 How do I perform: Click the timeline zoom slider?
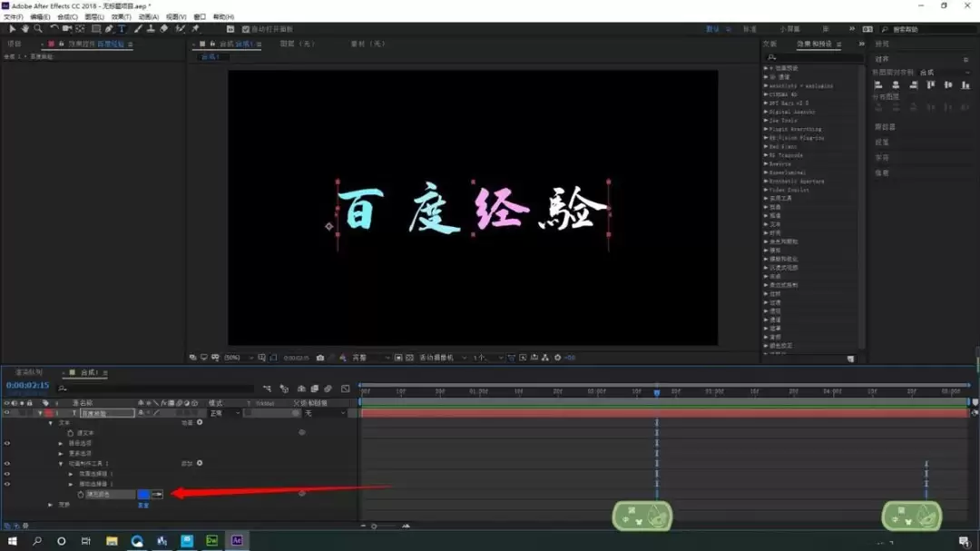[x=374, y=526]
